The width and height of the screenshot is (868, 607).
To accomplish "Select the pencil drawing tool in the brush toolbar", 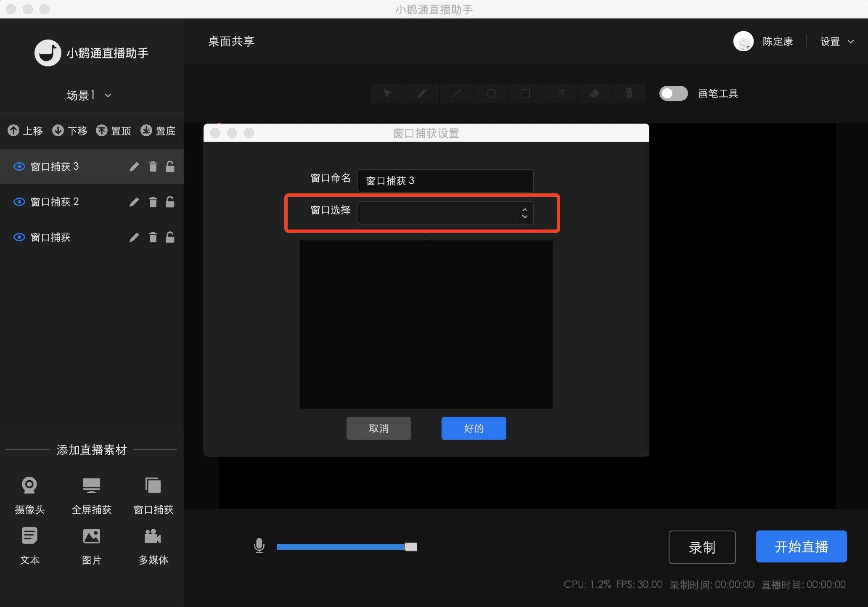I will coord(422,93).
